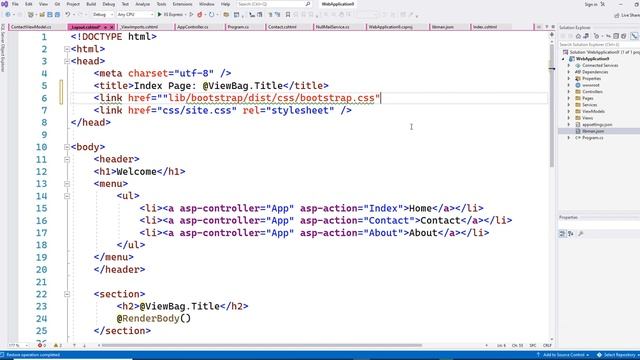Click the editor vertical scrollbar thumb
640x360 pixels.
tap(551, 105)
